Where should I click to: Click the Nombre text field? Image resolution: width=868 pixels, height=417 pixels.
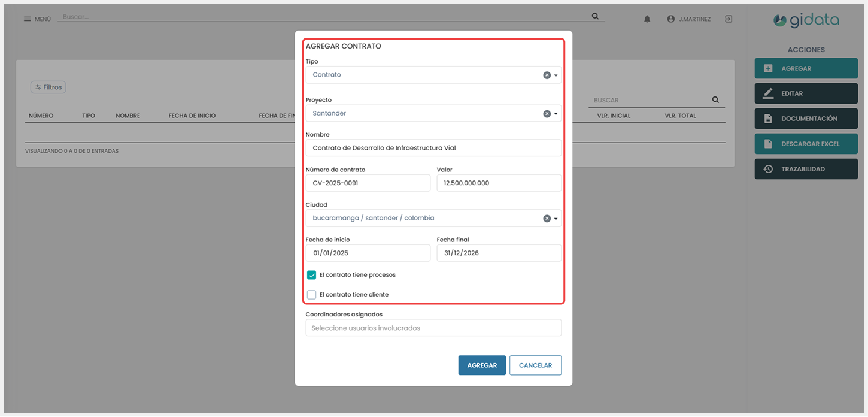[x=433, y=148]
